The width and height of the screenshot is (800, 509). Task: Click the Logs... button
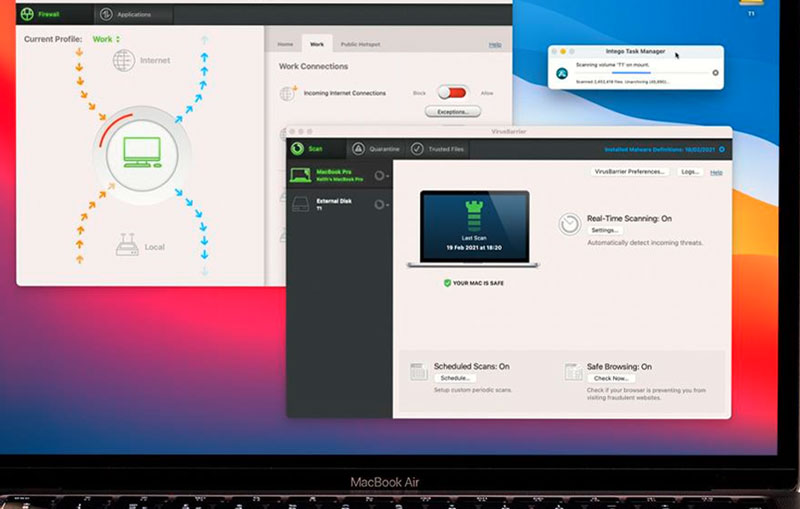point(689,172)
